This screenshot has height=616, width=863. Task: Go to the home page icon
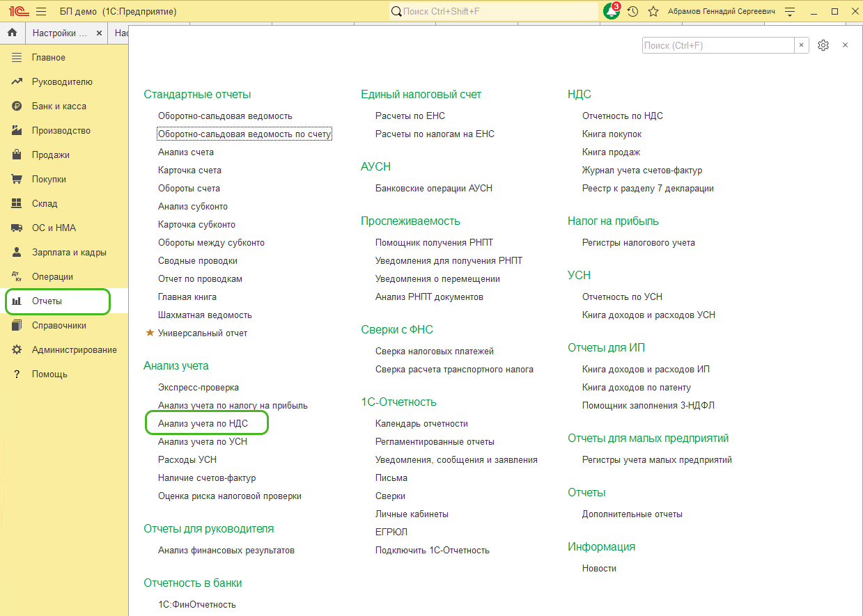[12, 33]
